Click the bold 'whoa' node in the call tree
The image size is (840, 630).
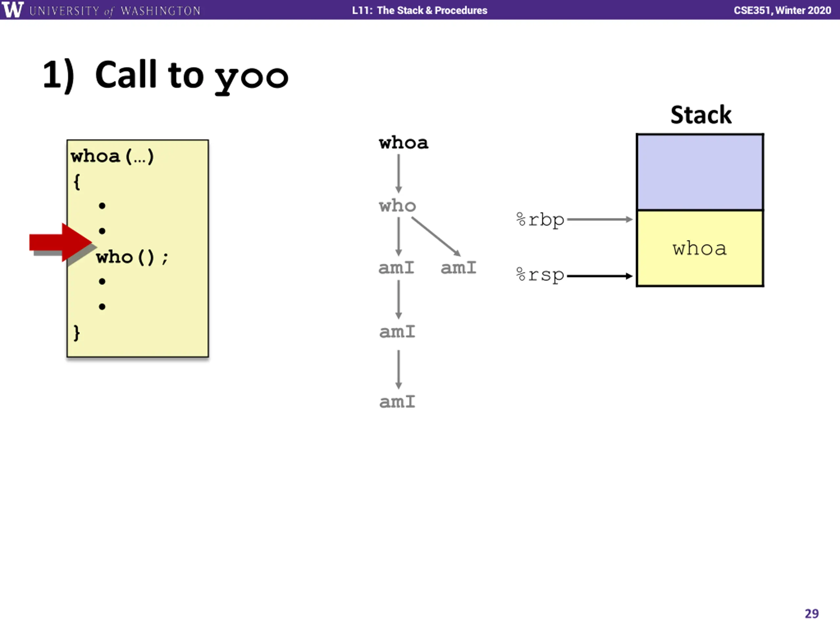pyautogui.click(x=403, y=143)
